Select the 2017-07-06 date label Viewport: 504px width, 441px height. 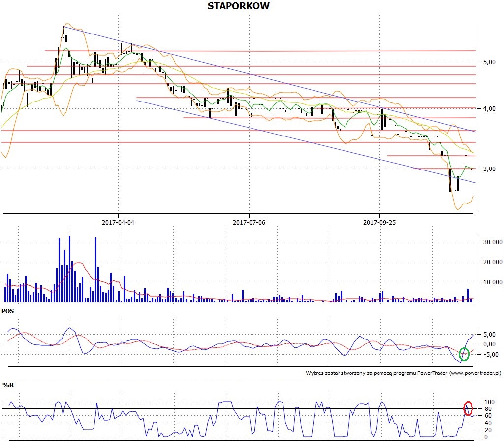coord(249,222)
